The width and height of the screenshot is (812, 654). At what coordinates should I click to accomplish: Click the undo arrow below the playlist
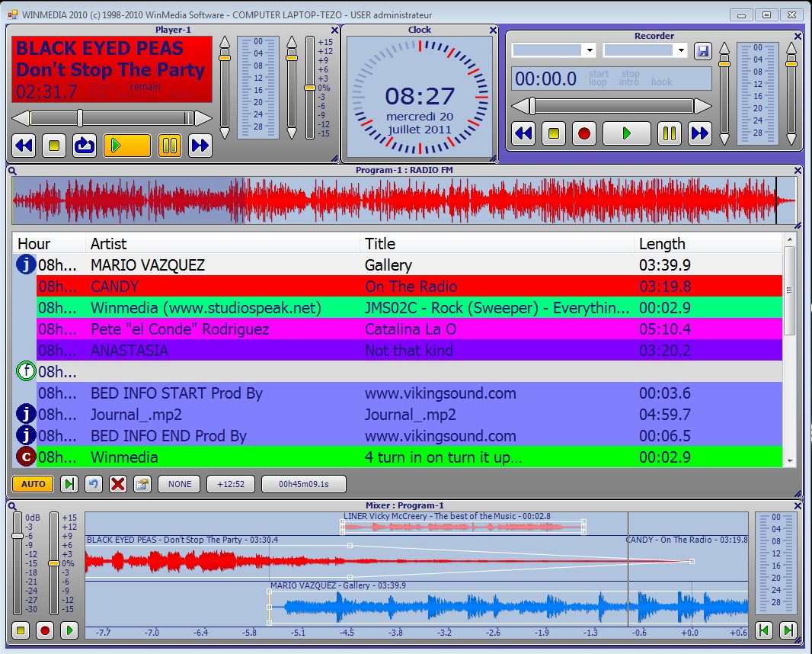tap(93, 484)
